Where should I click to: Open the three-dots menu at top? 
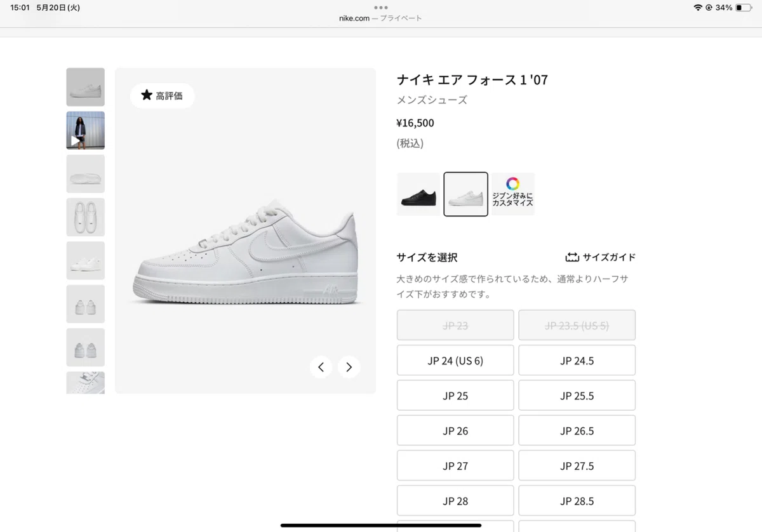[x=381, y=8]
